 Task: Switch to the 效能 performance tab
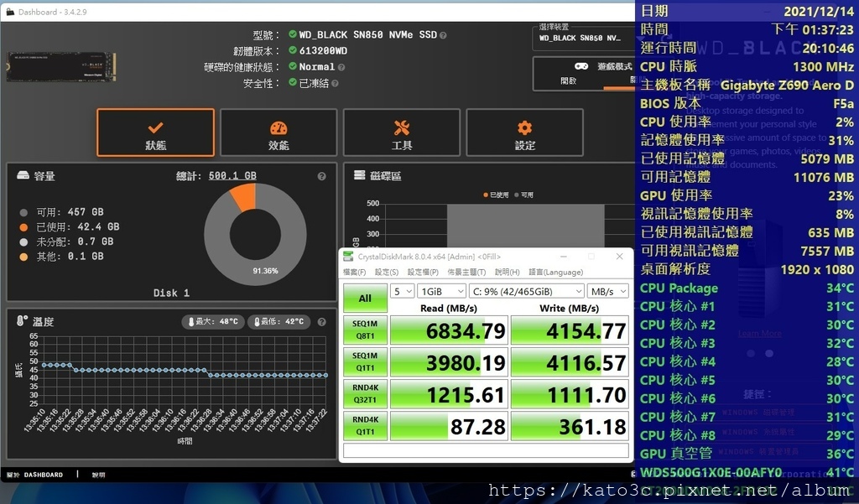[279, 132]
